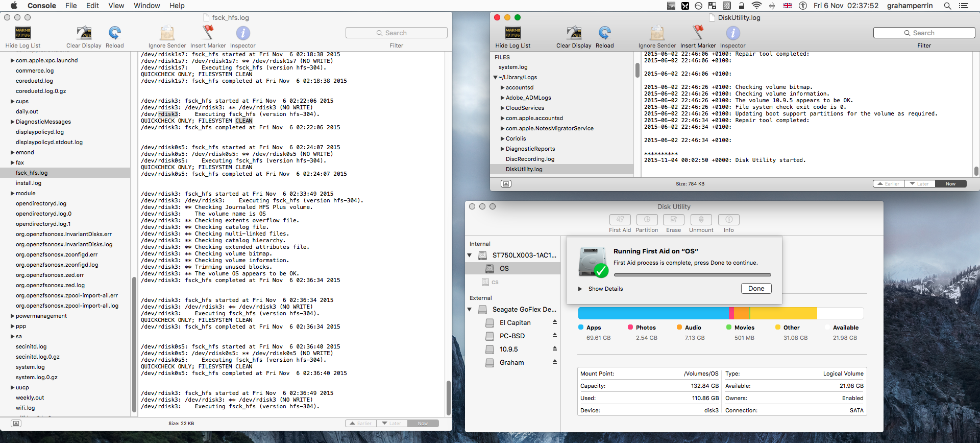980x443 pixels.
Task: Expand Show Details disclosure triangle
Action: [580, 289]
